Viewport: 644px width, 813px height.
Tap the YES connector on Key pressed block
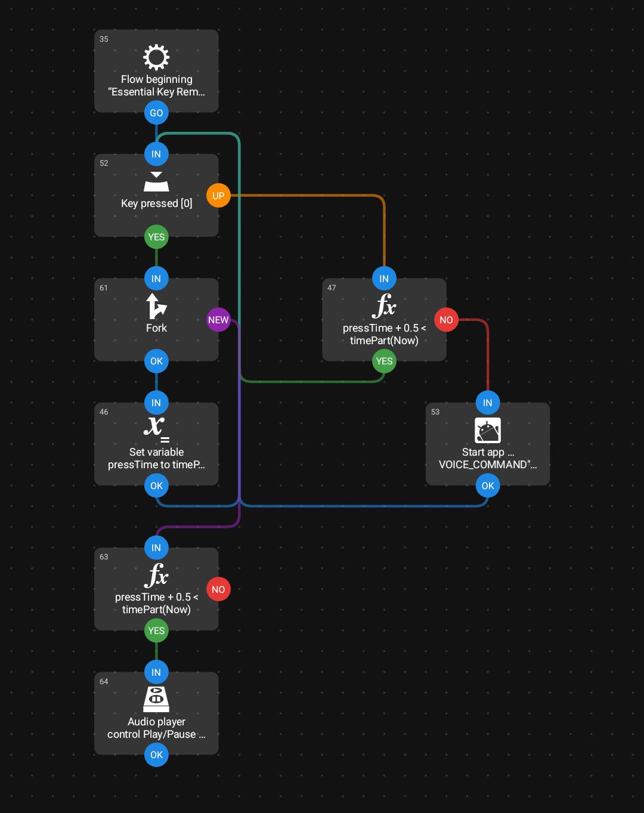[156, 237]
